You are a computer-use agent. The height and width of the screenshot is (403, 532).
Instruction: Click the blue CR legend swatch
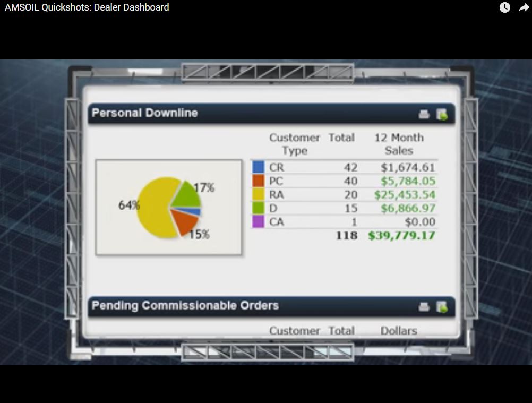click(258, 167)
